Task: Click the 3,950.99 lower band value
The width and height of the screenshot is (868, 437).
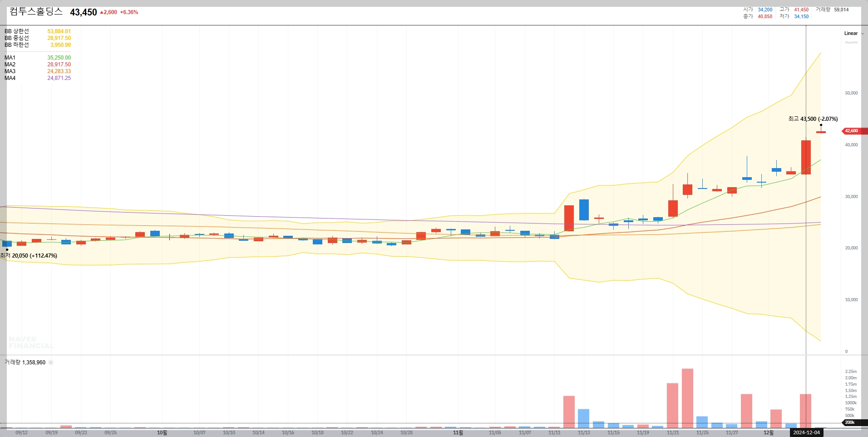Action: 60,45
